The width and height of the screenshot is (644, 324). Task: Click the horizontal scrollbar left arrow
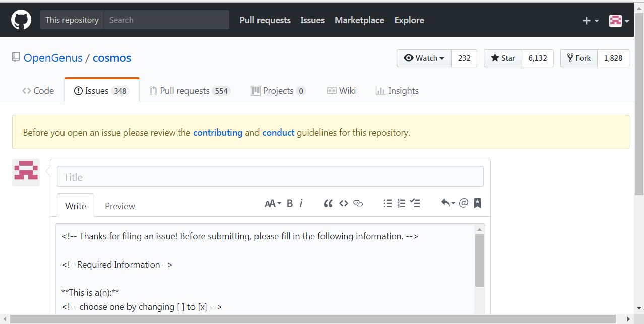(5, 319)
